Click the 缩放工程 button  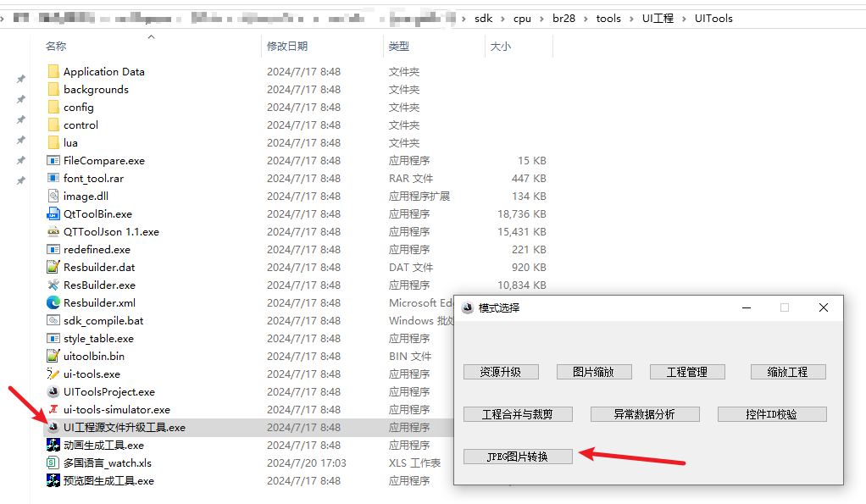click(788, 372)
